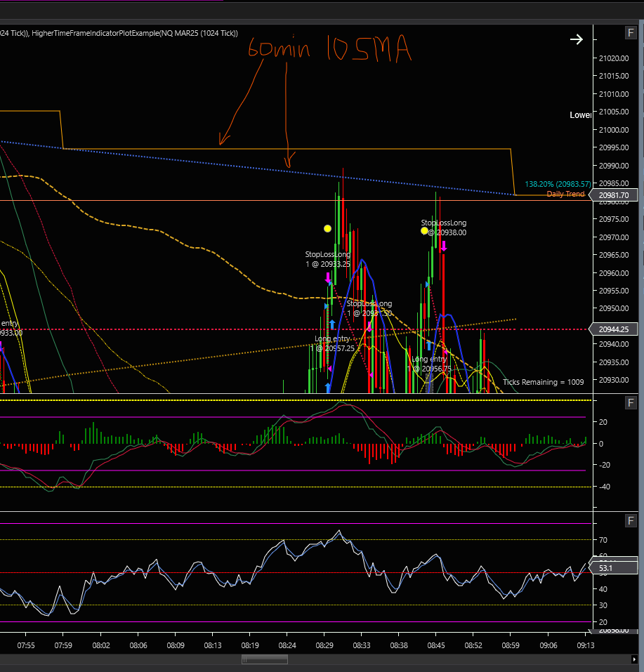Select the 'StopLossLong 1 @ 20938.00' label
This screenshot has width=644, height=672.
click(444, 228)
